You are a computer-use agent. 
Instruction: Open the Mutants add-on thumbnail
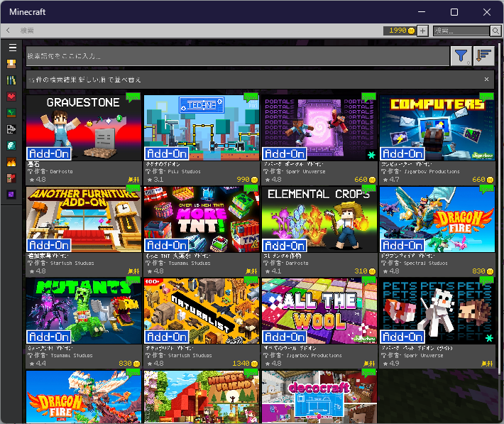click(84, 311)
